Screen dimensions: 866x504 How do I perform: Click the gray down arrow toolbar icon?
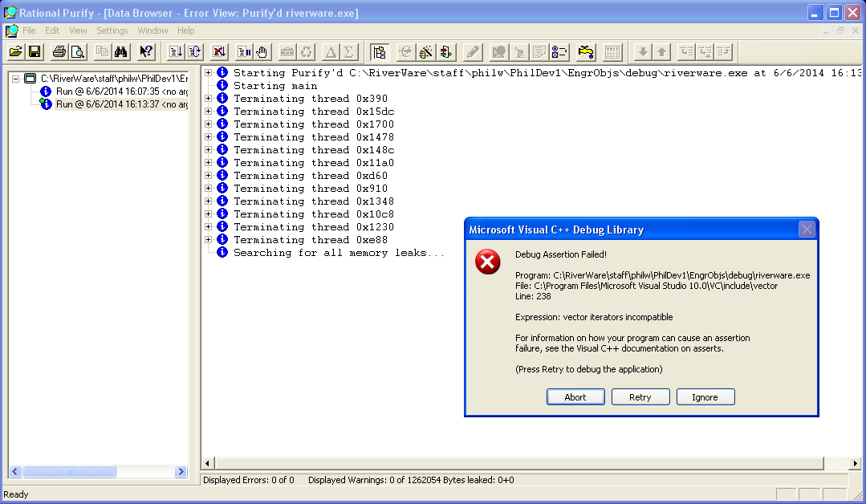coord(642,52)
